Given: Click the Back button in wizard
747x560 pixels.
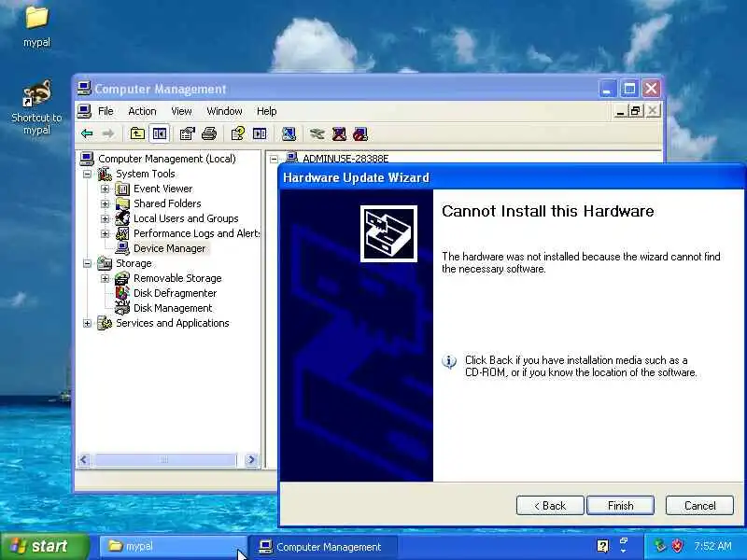Looking at the screenshot, I should [x=550, y=505].
